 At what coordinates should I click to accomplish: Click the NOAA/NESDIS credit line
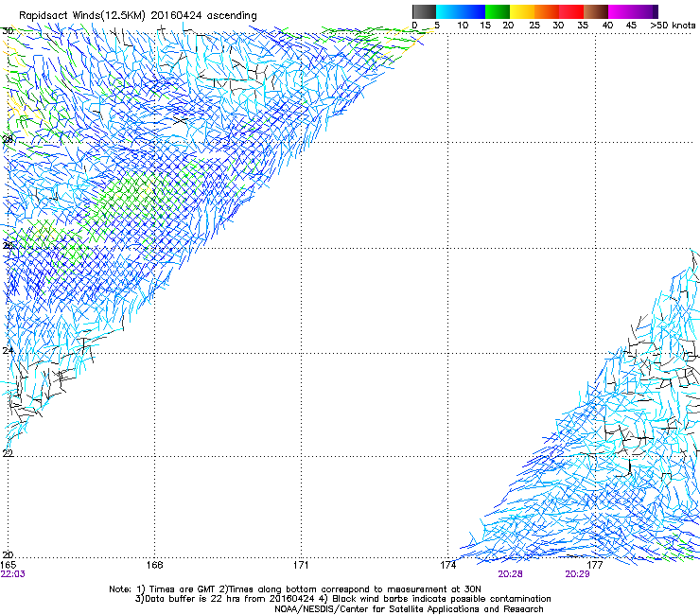(409, 609)
